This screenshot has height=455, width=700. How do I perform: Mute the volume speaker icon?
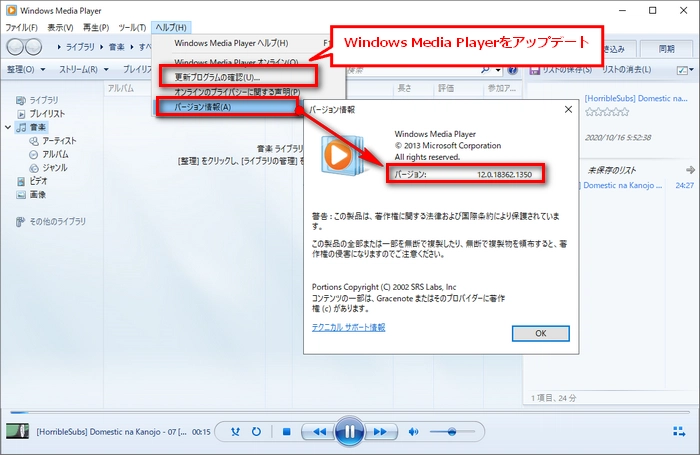point(415,432)
